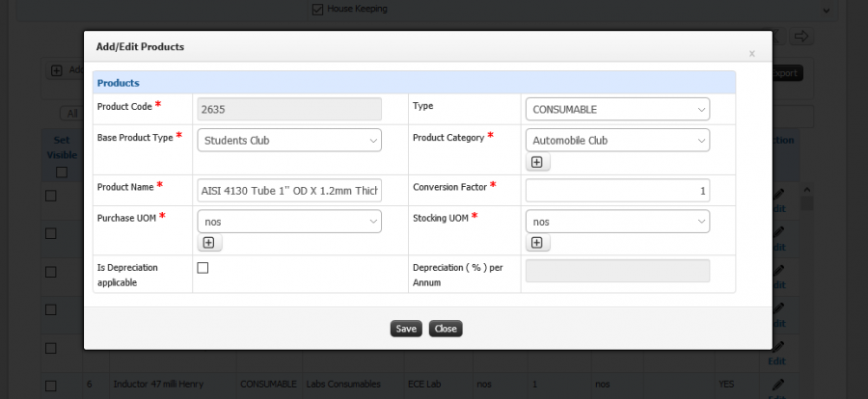Click the pencil Edit icon in Inductor row
This screenshot has width=868, height=399.
point(777,386)
